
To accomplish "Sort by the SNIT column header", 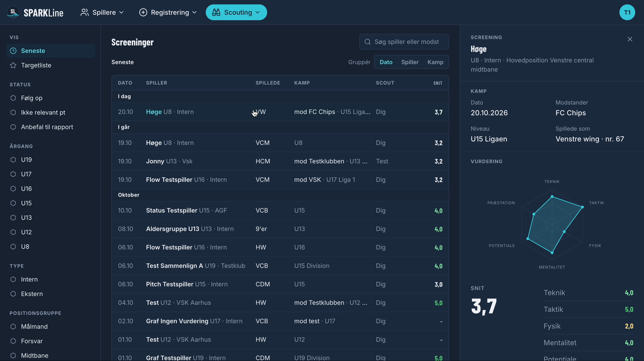I will coord(438,83).
